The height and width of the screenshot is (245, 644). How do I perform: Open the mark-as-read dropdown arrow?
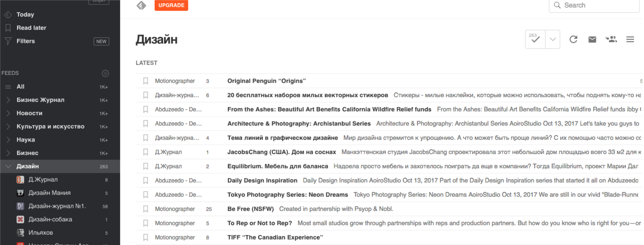(553, 39)
